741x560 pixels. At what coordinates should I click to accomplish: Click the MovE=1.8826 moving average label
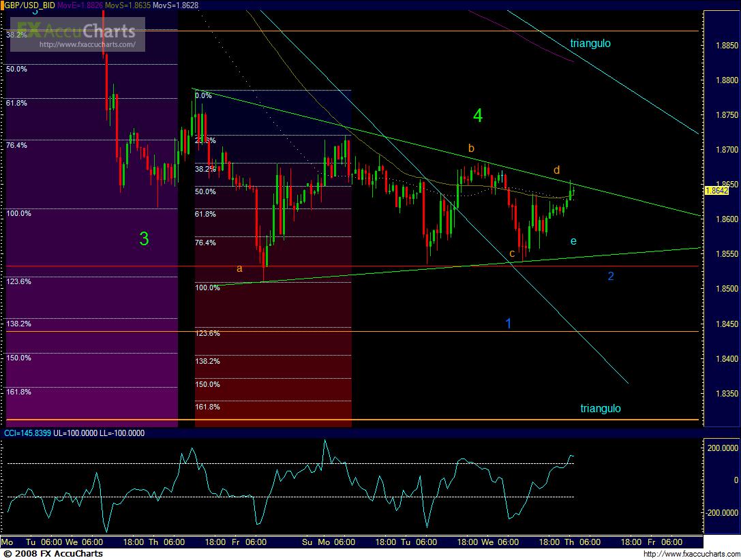(80, 5)
